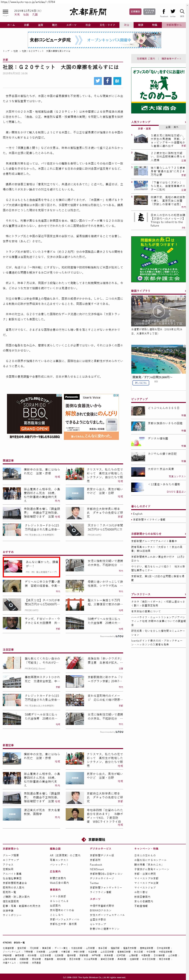The height and width of the screenshot is (980, 189).
Task: Open スポーツ in the navigation bar
Action: point(71,25)
